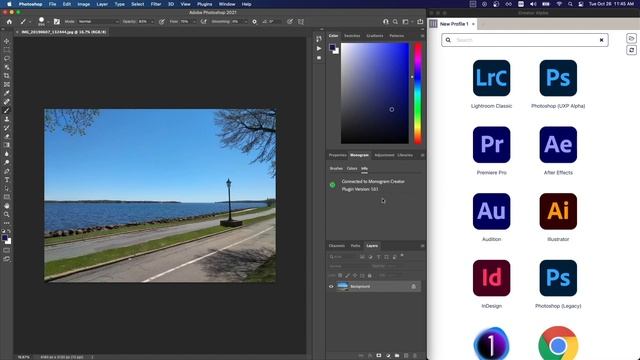Viewport: 640px width, 360px height.
Task: Click the hue slider in Color panel
Action: (x=418, y=93)
